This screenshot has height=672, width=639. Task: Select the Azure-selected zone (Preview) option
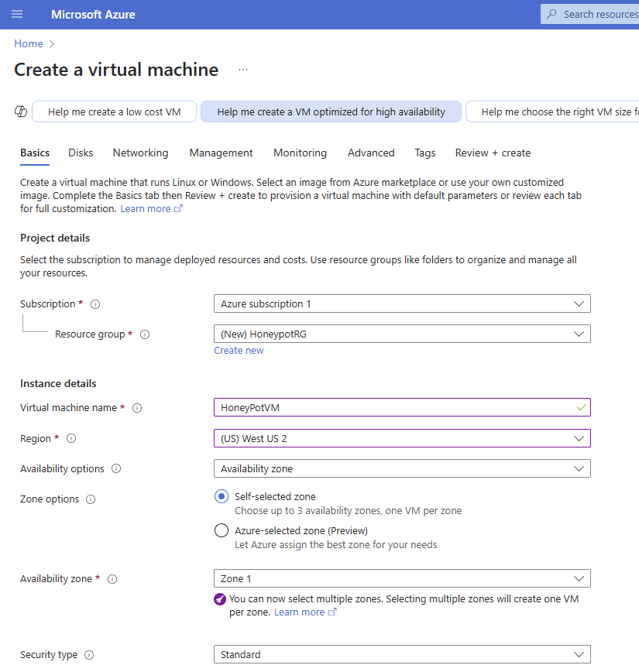click(222, 530)
